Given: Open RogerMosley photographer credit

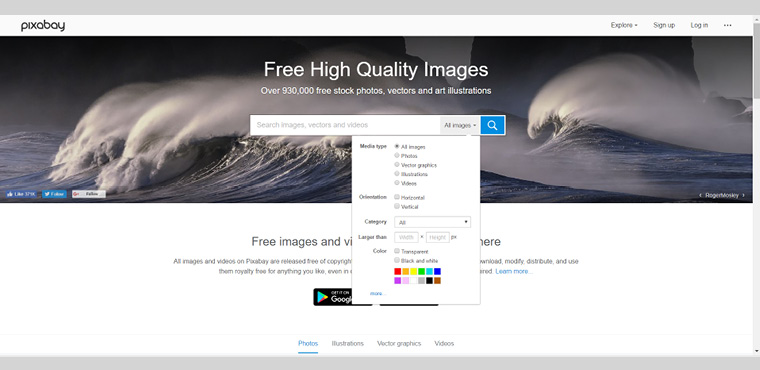Looking at the screenshot, I should (722, 195).
